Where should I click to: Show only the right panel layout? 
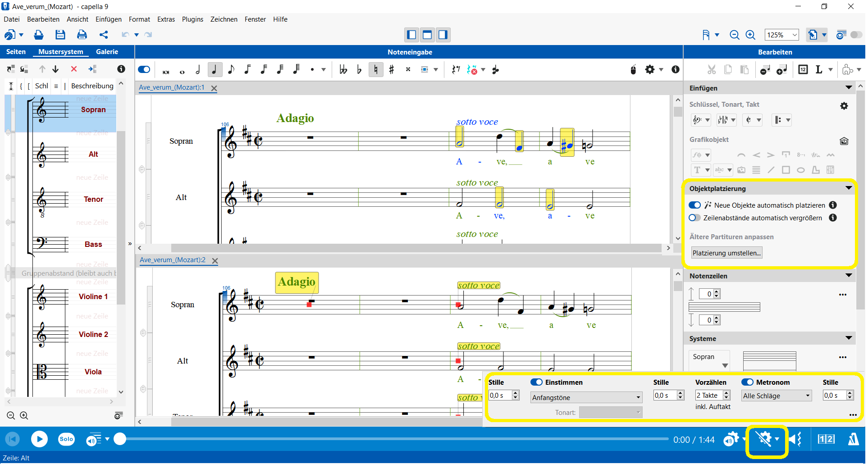[x=443, y=35]
